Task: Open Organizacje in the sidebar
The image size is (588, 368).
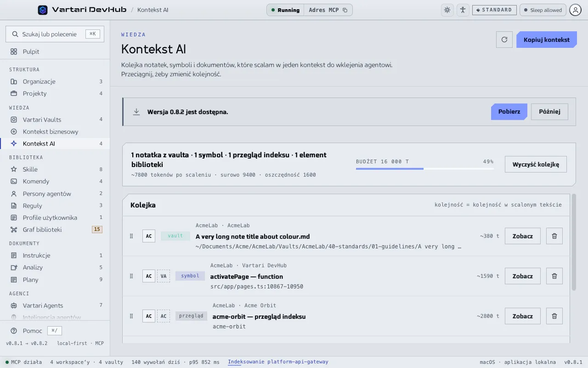Action: (x=55, y=81)
